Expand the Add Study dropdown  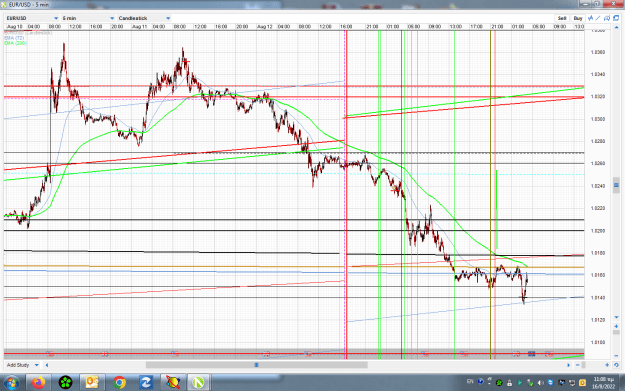click(x=23, y=365)
